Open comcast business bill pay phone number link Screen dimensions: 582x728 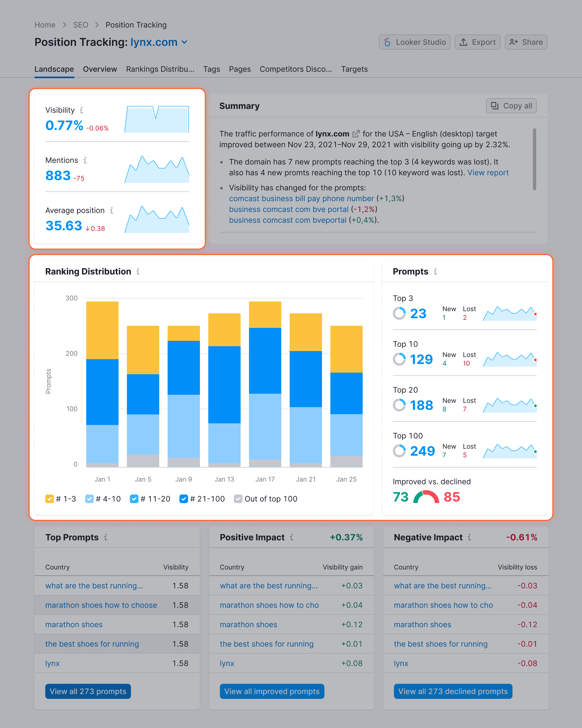coord(301,198)
